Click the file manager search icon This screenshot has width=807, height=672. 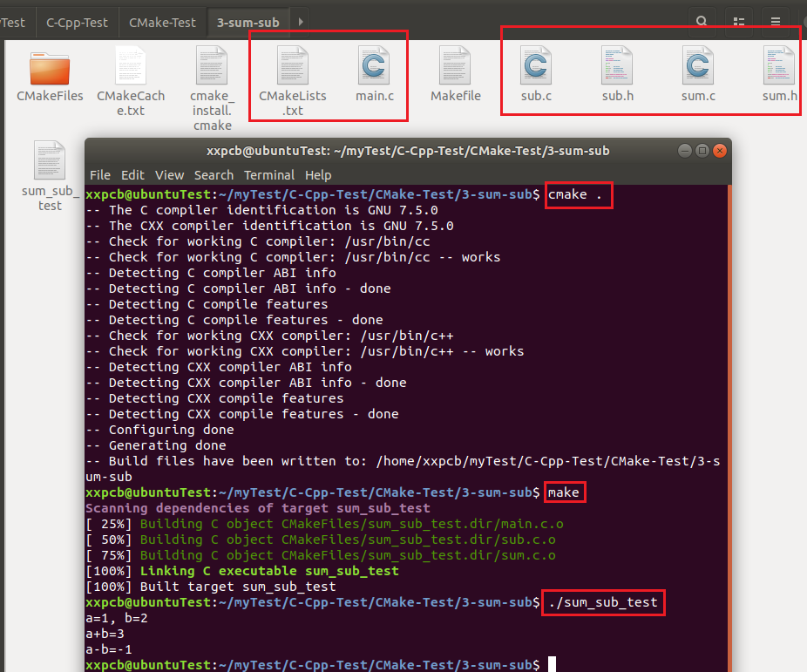pyautogui.click(x=702, y=21)
